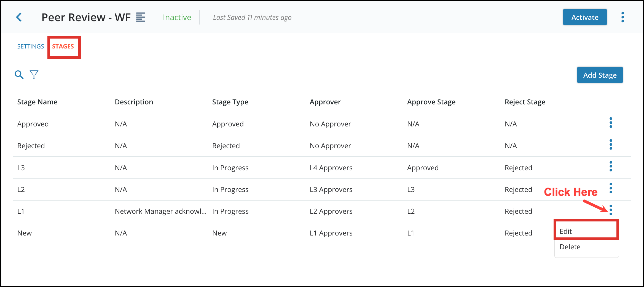The width and height of the screenshot is (644, 287).
Task: Click the Peer Review - WF title
Action: click(86, 17)
